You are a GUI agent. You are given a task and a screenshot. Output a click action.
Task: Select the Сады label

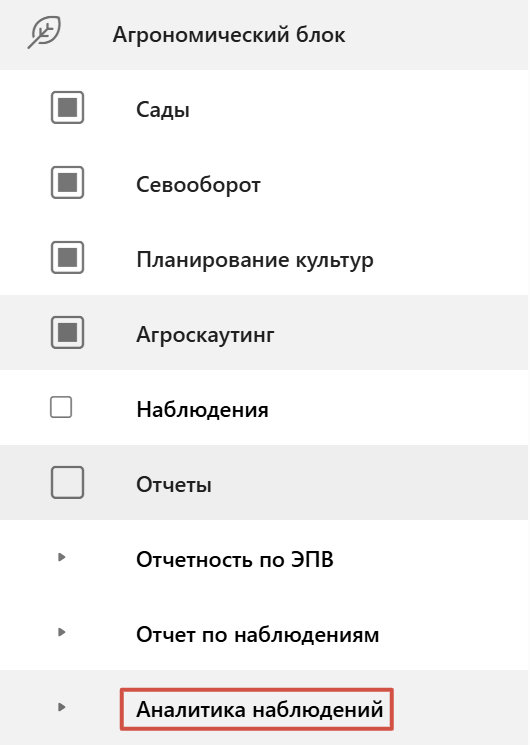tap(163, 110)
